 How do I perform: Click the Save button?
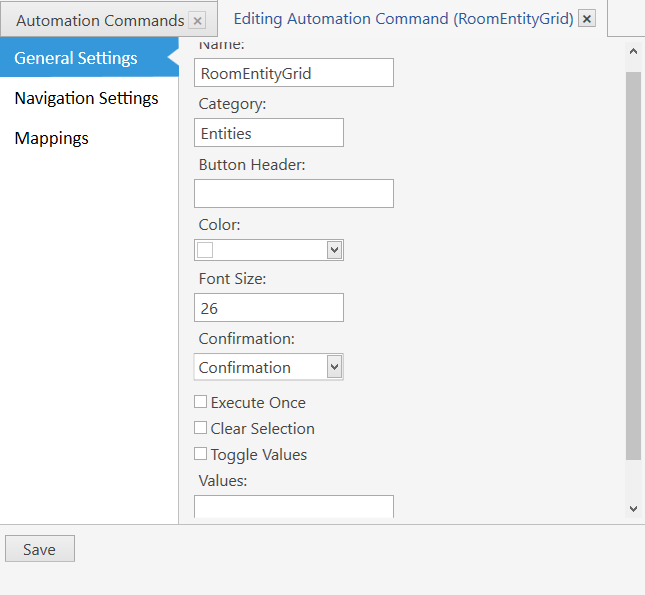tap(40, 549)
